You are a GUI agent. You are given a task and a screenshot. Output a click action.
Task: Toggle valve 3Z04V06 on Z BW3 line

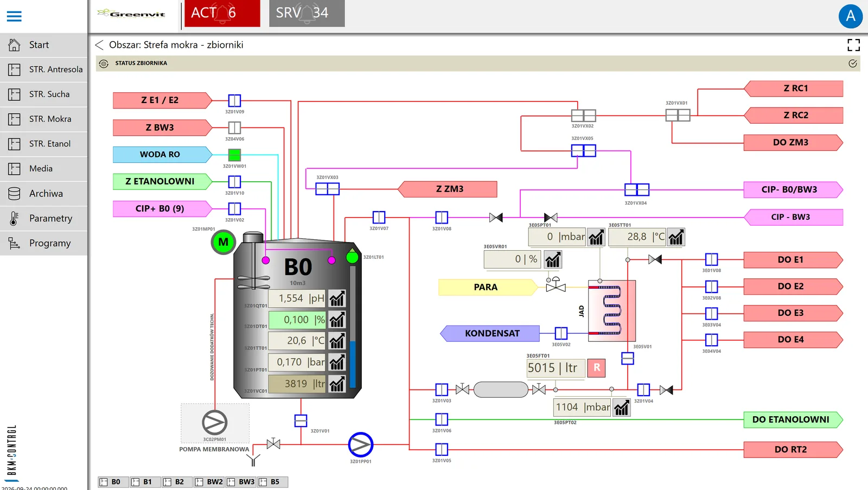click(x=234, y=128)
